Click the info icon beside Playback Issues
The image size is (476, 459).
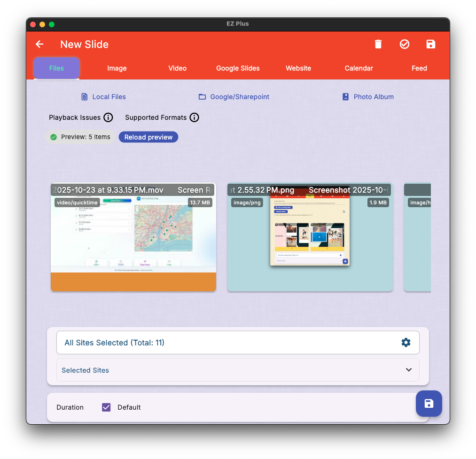108,117
